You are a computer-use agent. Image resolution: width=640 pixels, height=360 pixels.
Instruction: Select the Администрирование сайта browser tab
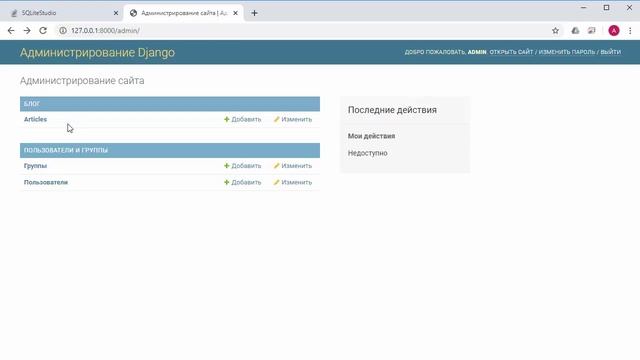[x=184, y=13]
